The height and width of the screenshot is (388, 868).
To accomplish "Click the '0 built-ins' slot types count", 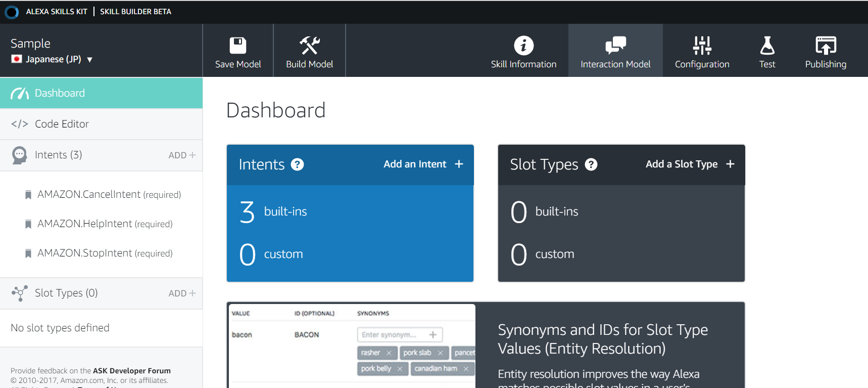I will [x=545, y=211].
